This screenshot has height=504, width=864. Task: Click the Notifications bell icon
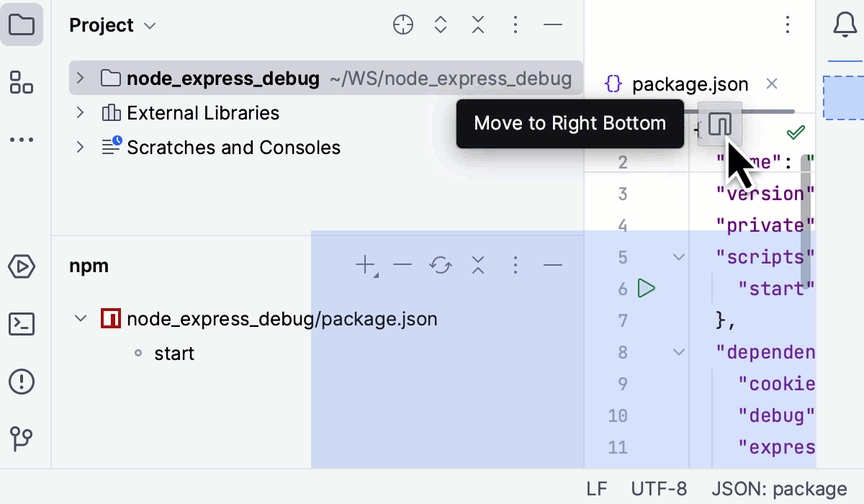click(844, 25)
